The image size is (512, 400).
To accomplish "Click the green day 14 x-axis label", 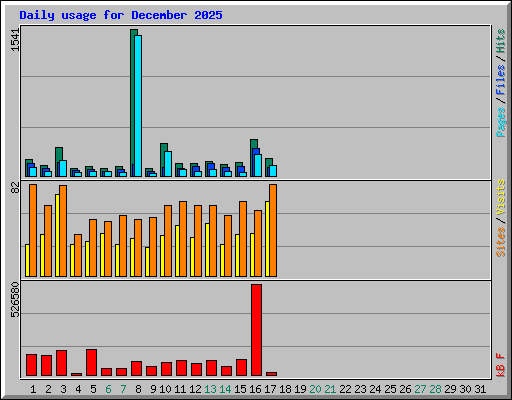I will [x=225, y=389].
